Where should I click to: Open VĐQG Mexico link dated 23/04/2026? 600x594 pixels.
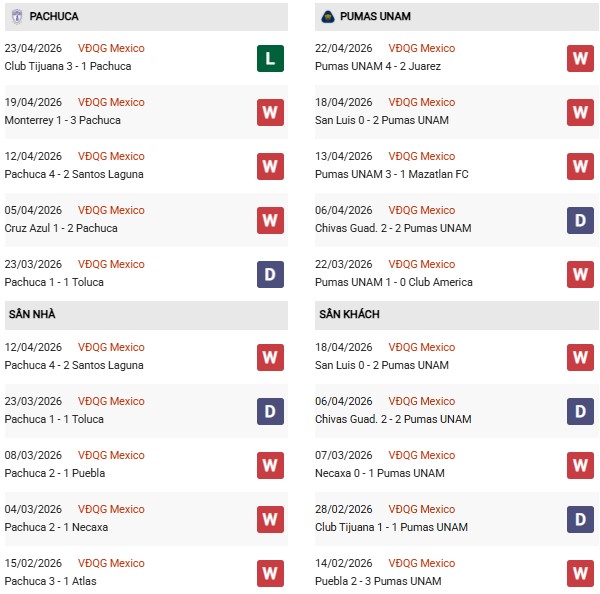pyautogui.click(x=111, y=48)
